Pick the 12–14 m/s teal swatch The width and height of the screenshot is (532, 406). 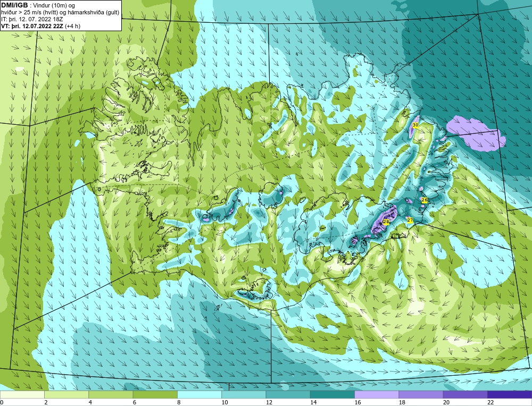(x=288, y=394)
